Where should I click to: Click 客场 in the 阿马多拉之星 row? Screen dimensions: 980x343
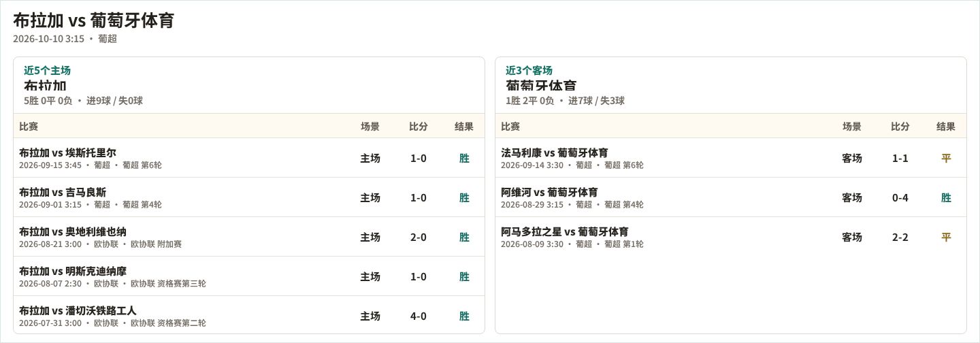pos(852,237)
